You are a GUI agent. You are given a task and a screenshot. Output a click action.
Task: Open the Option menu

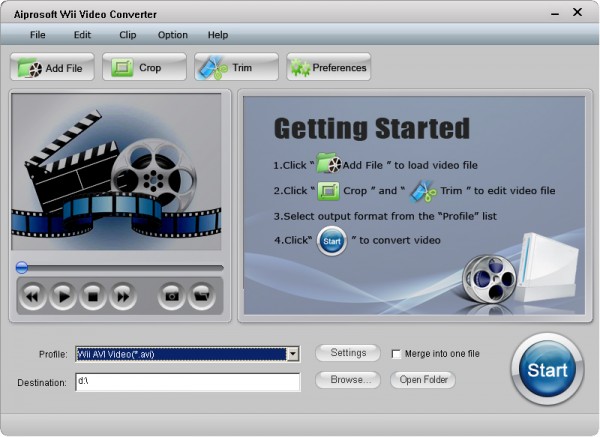pyautogui.click(x=172, y=35)
